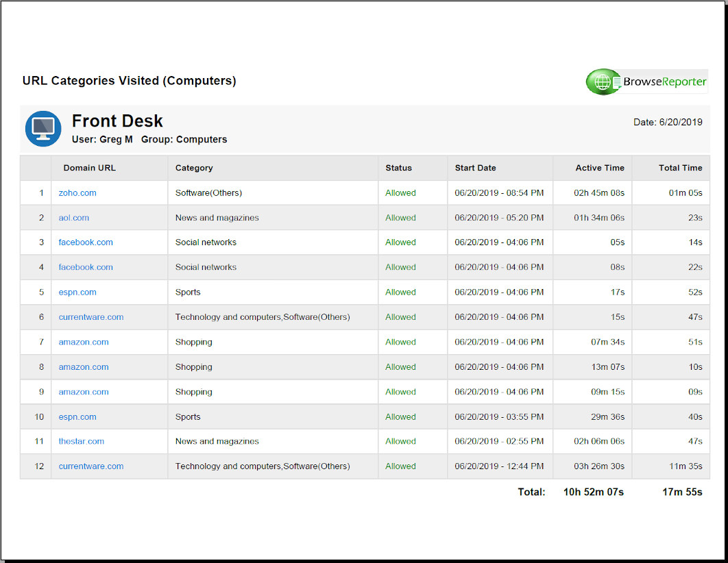
Task: Select the Status column header
Action: (398, 168)
